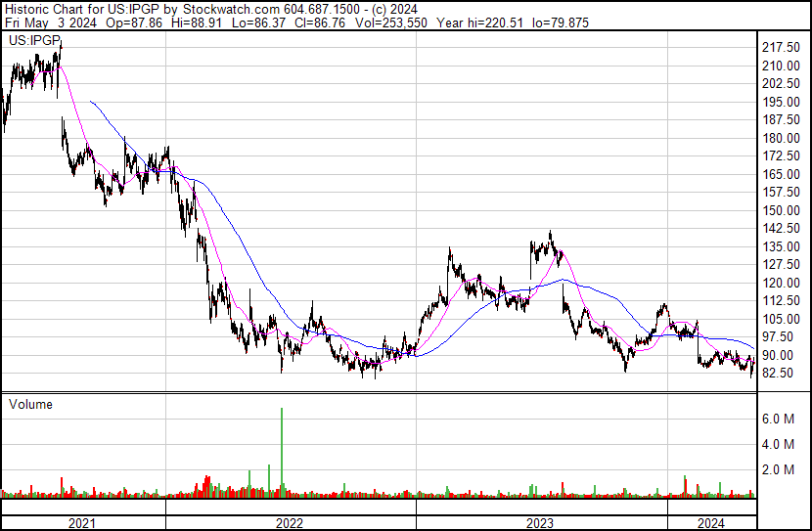Click the 2021 year label on timeline

click(x=82, y=523)
